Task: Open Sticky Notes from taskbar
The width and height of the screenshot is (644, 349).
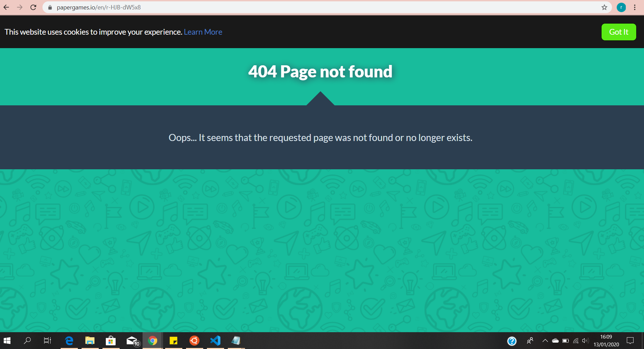Action: tap(174, 341)
